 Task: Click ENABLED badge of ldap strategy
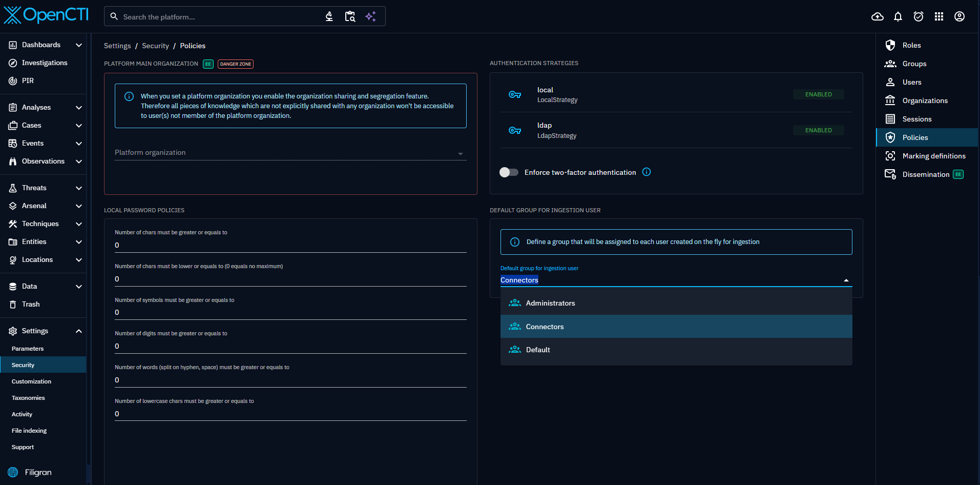coord(819,130)
